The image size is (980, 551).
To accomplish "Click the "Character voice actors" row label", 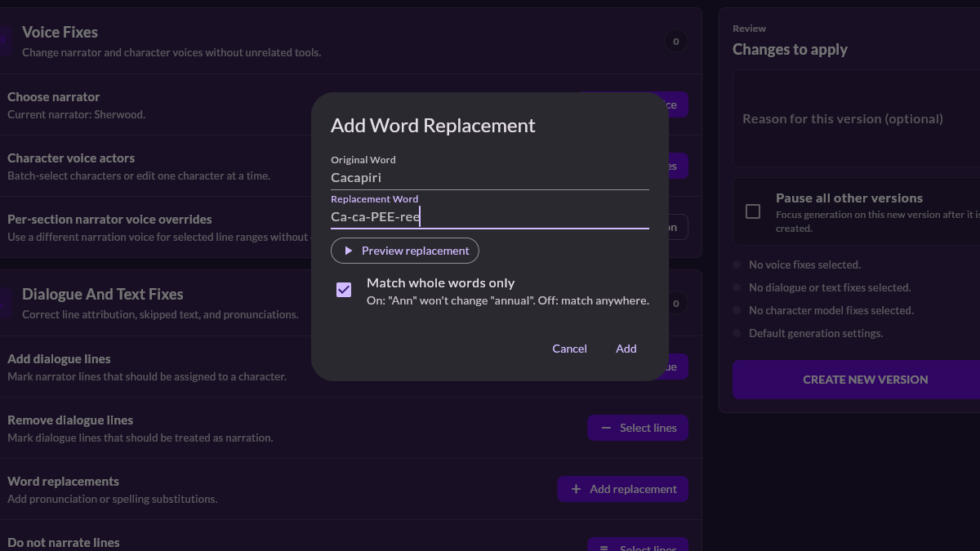I will coord(71,158).
